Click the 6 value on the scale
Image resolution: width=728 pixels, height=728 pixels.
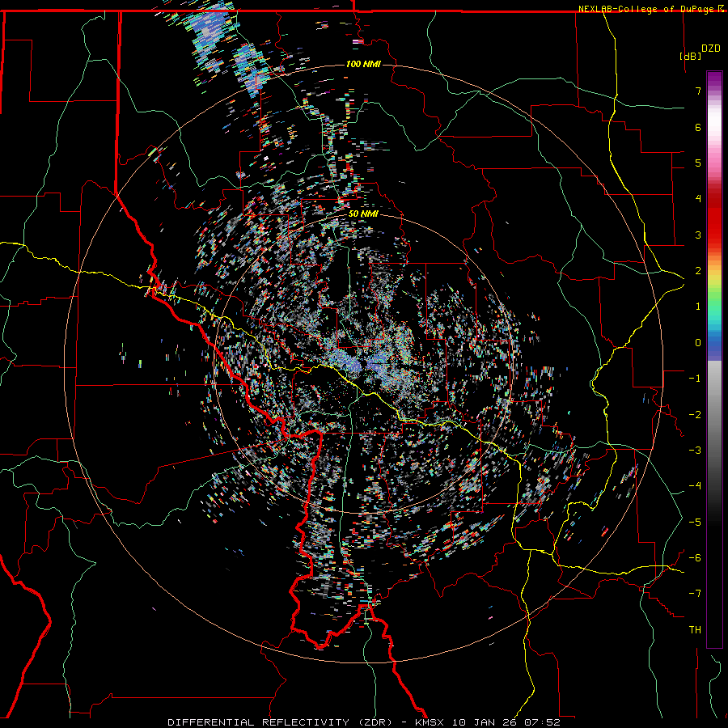(698, 127)
